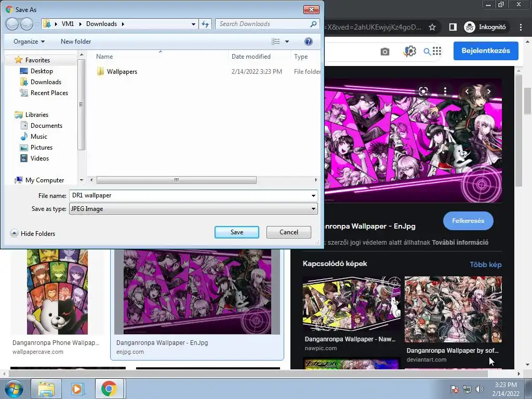Open Danganronpa Phone Wallpaper result thumbnail
Viewport: 532px width, 399px height.
tap(57, 292)
